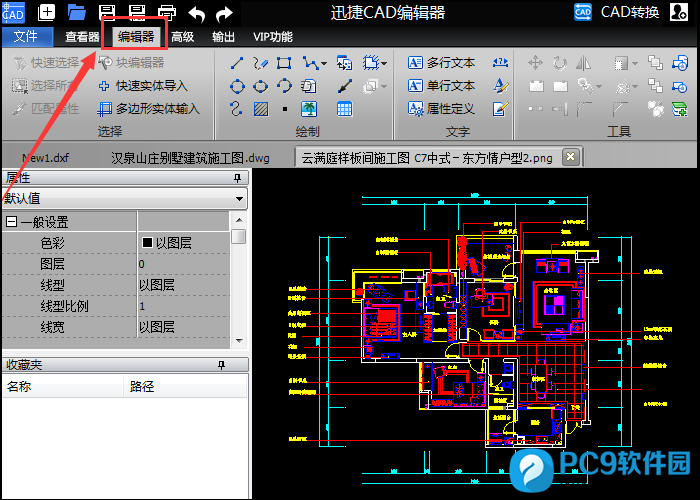Viewport: 700px width, 500px height.
Task: Click the 线型比例 value field
Action: (184, 306)
